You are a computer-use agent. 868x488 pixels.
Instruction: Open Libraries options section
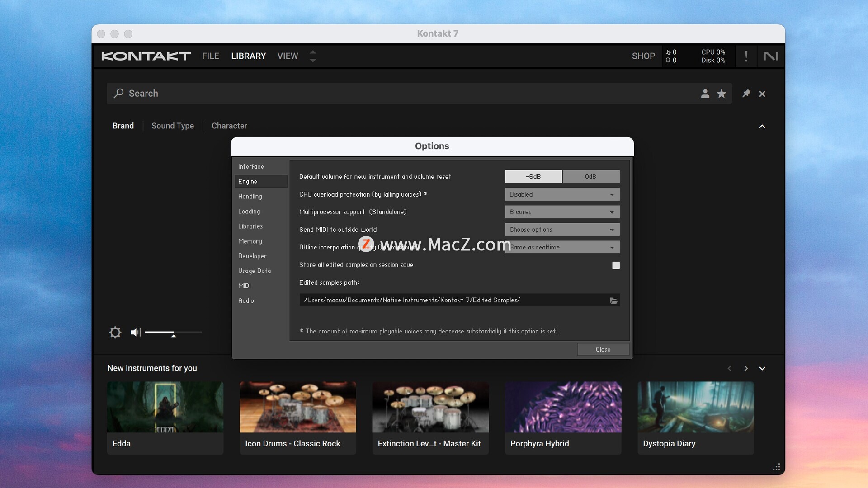click(260, 226)
